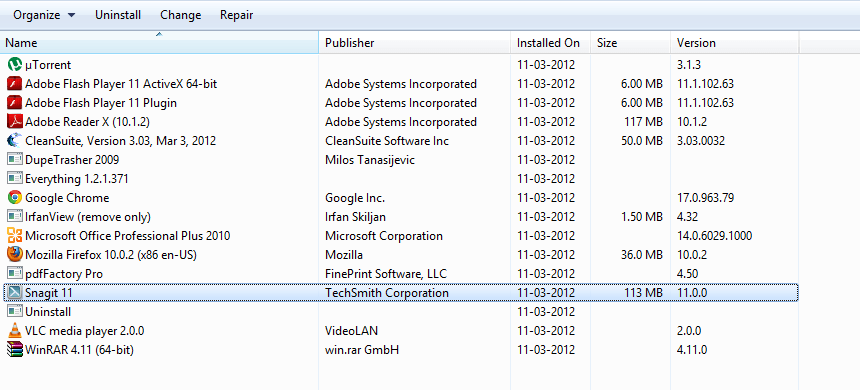
Task: Click the Adobe Flash Player ActiveX 64-bit icon
Action: pyautogui.click(x=15, y=84)
